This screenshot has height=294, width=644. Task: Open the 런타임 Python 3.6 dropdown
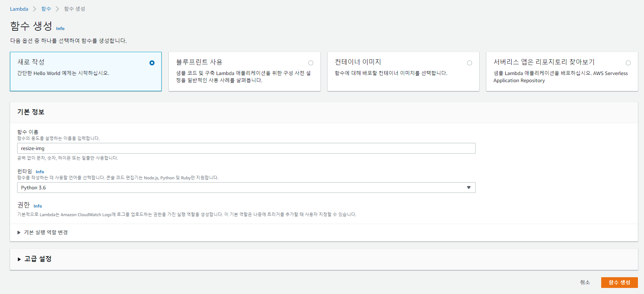click(x=246, y=188)
